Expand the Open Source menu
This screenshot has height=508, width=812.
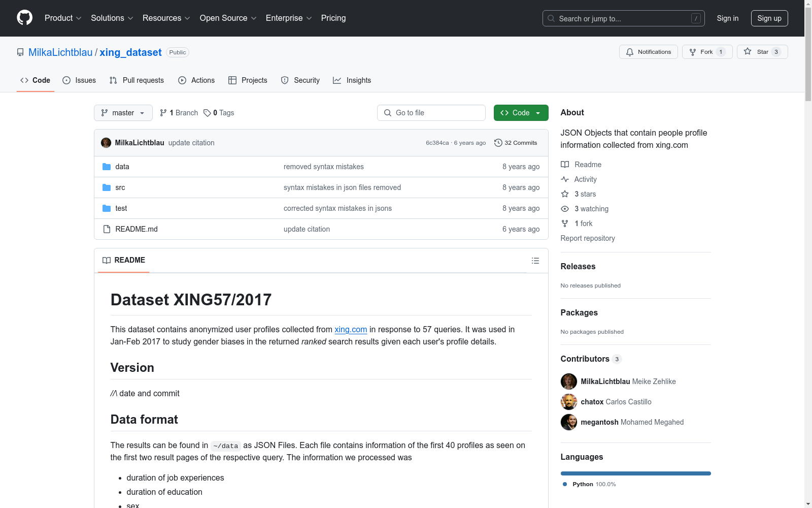coord(228,18)
